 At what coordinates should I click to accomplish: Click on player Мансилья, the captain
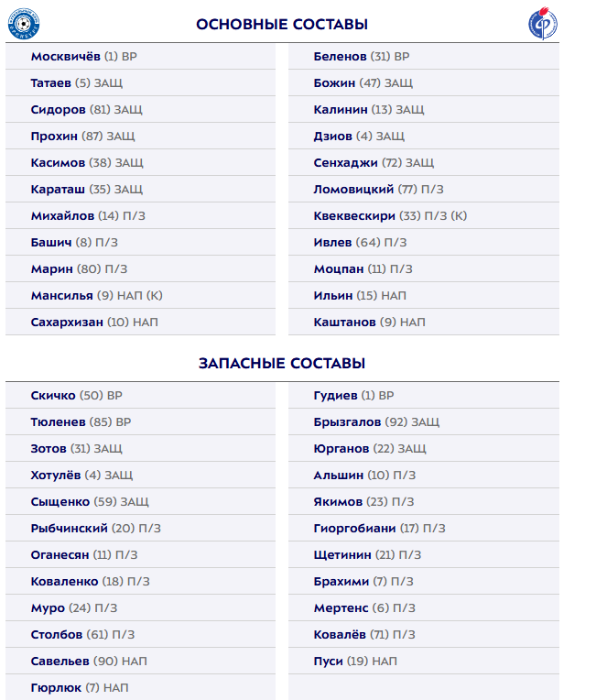(96, 296)
